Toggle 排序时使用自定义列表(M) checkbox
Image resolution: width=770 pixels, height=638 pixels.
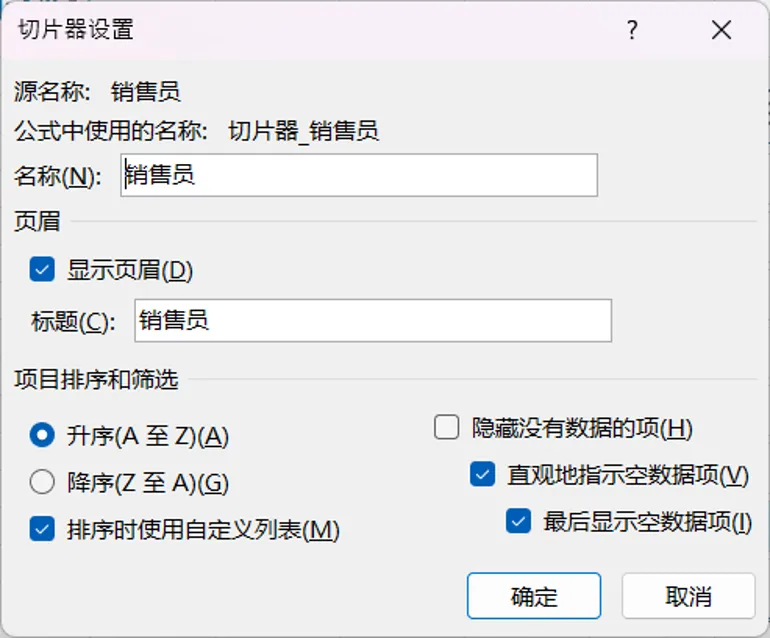click(42, 529)
